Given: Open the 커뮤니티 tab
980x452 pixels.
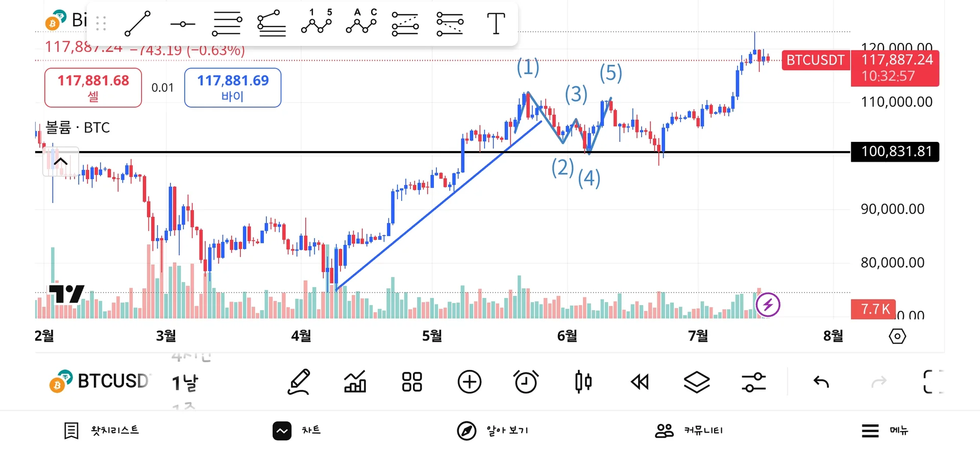Looking at the screenshot, I should [x=689, y=431].
